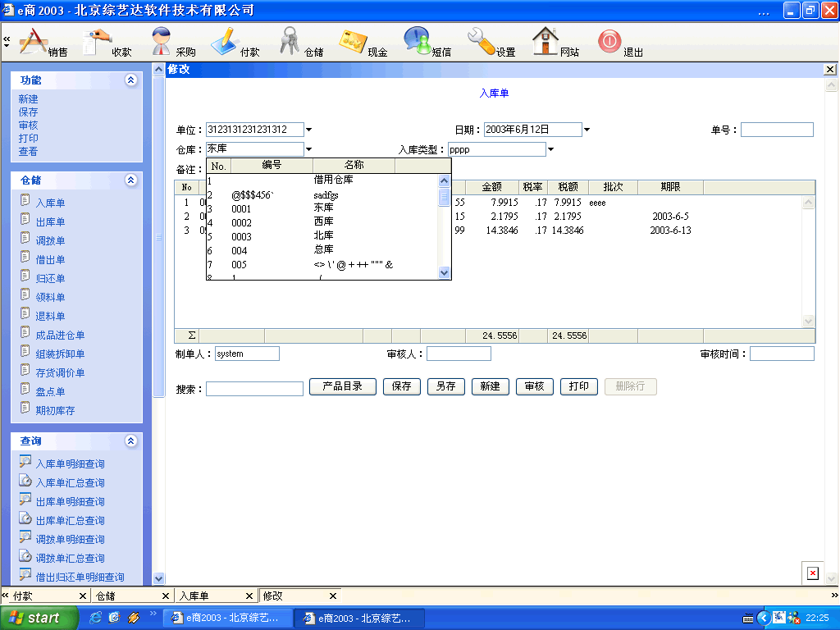840x630 pixels.
Task: Click the 审核 button below the table
Action: [x=534, y=386]
